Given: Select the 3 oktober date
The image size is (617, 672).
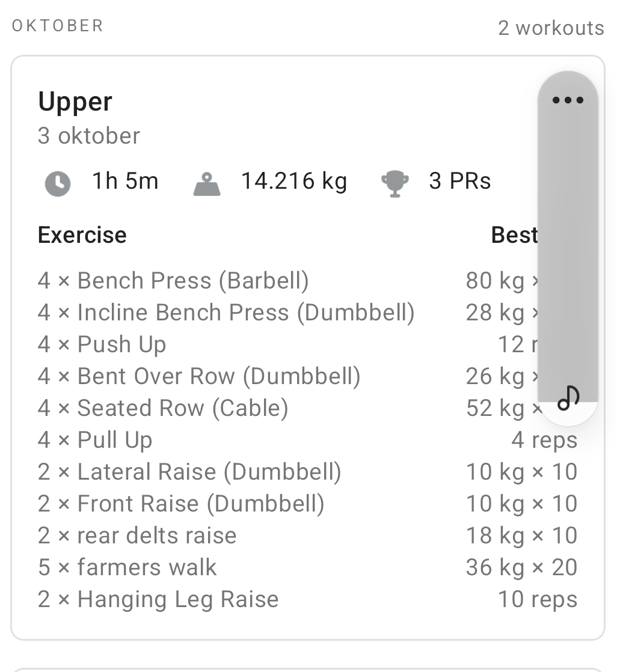Looking at the screenshot, I should click(89, 136).
